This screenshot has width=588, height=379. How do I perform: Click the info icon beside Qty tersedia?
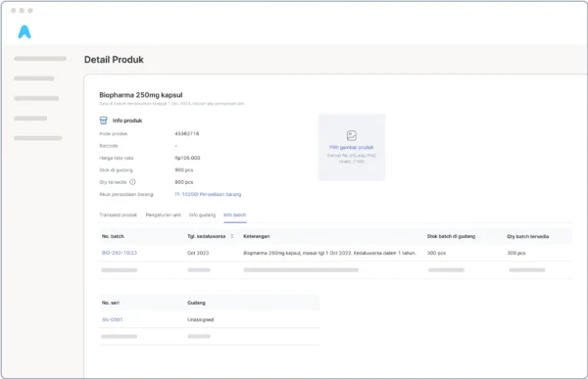(132, 182)
